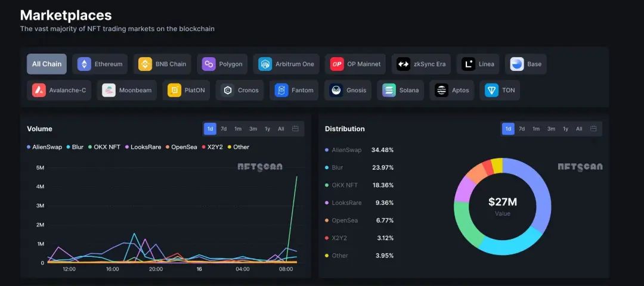Select 7d range in Distribution panel
This screenshot has width=644, height=286.
coord(522,129)
